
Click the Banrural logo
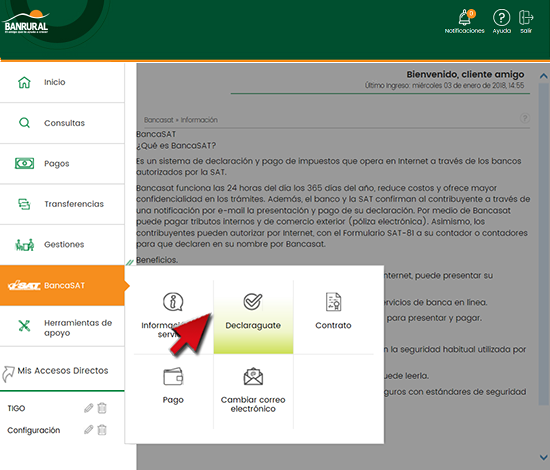(x=26, y=22)
